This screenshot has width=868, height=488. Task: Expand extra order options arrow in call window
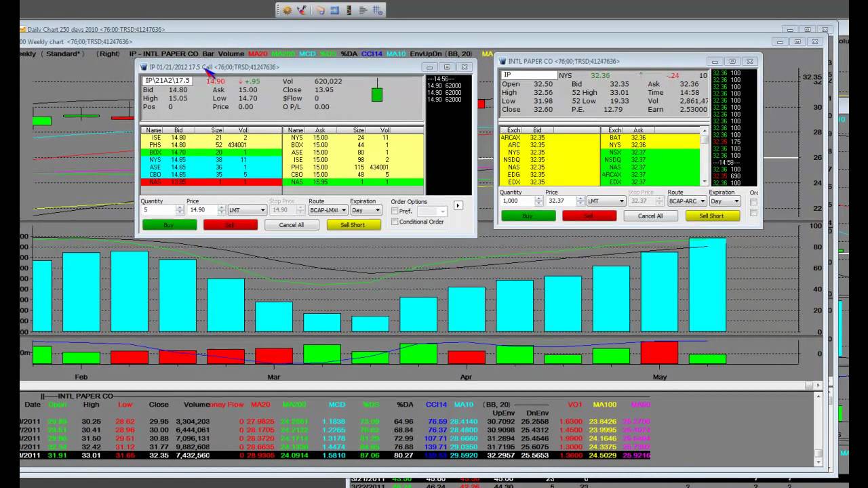click(458, 205)
